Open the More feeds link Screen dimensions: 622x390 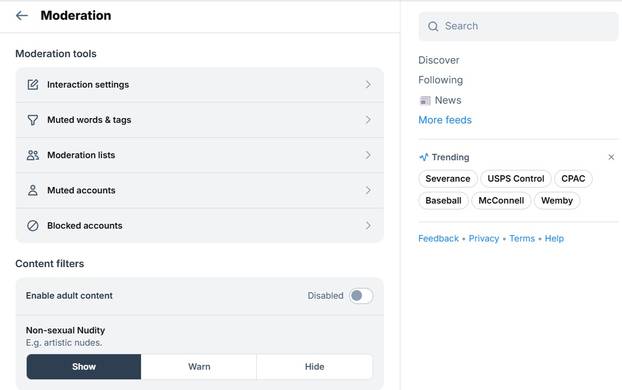pos(445,120)
